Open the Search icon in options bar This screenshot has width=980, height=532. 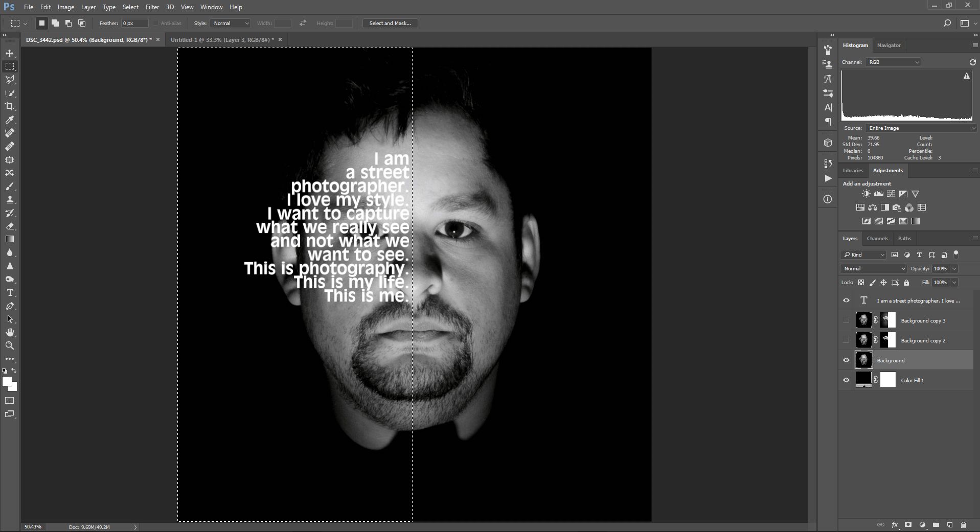pos(947,23)
